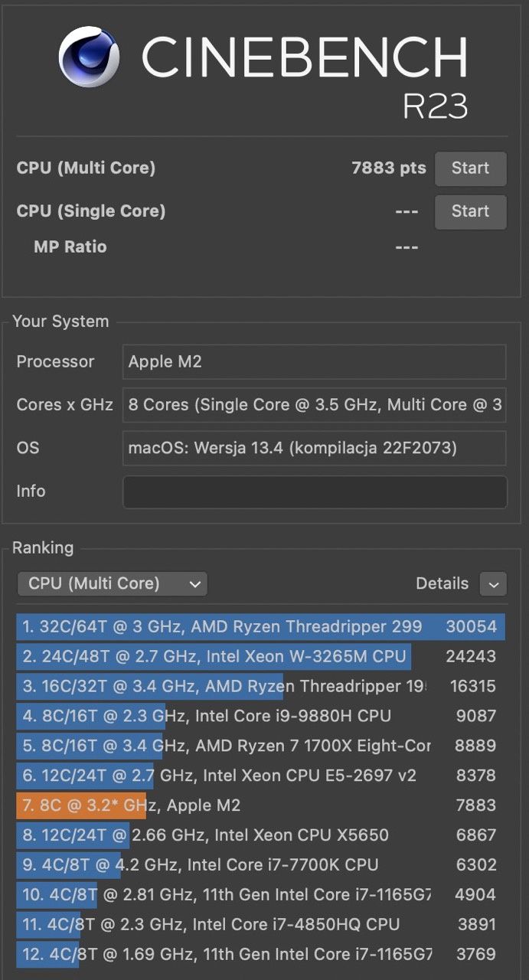The width and height of the screenshot is (529, 980).
Task: Click the Details label in Ranking
Action: coord(442,584)
